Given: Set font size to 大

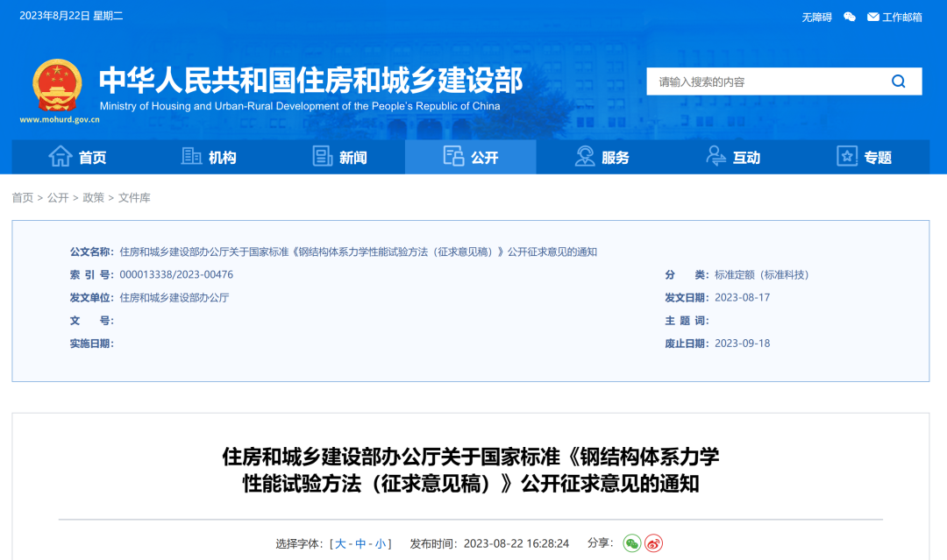Looking at the screenshot, I should click(x=340, y=544).
